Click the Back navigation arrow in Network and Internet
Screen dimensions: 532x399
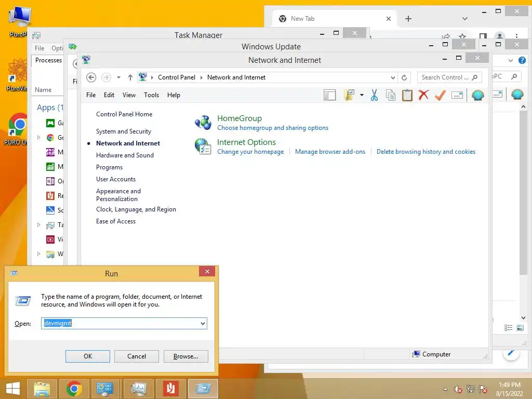point(91,77)
